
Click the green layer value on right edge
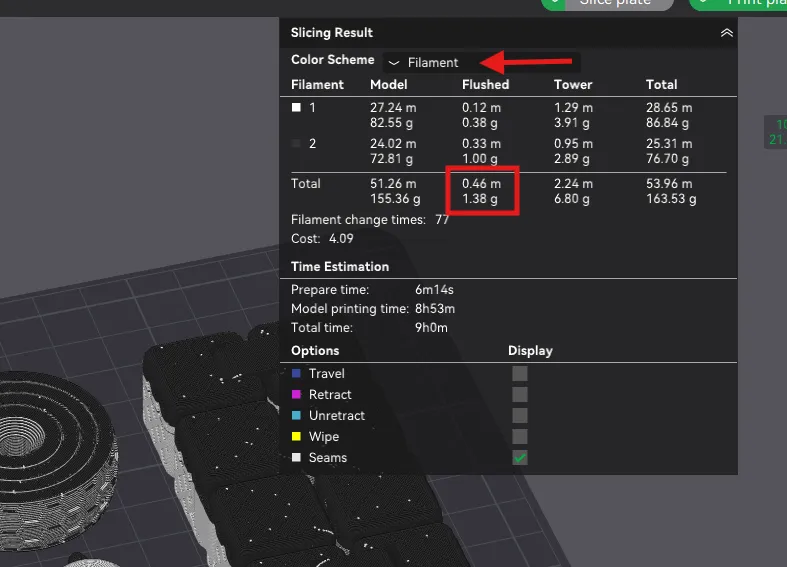tap(778, 132)
